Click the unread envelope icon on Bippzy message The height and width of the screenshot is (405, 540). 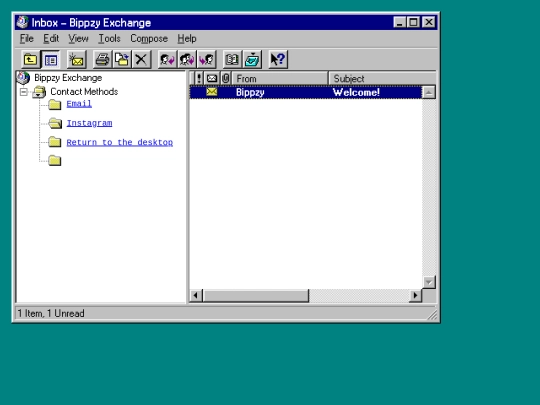pyautogui.click(x=212, y=92)
